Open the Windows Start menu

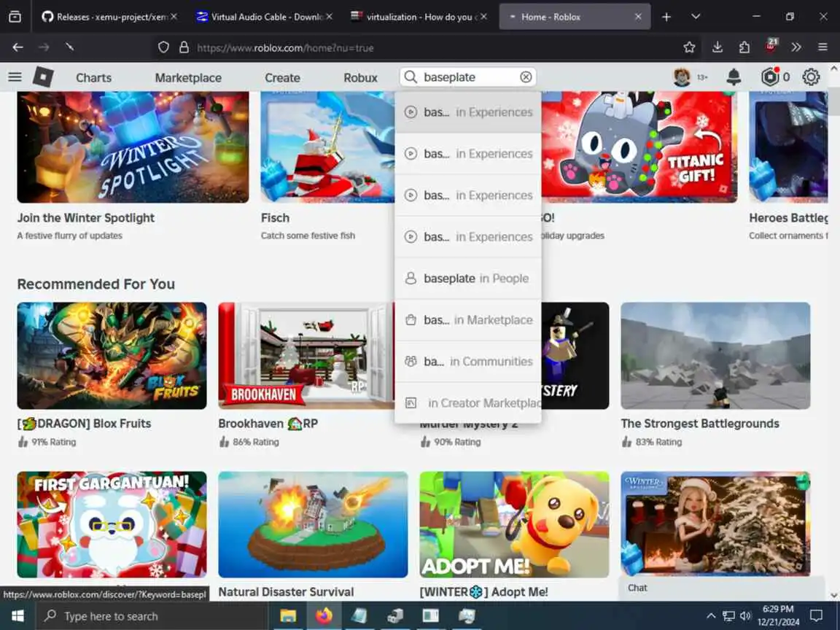[x=17, y=616]
